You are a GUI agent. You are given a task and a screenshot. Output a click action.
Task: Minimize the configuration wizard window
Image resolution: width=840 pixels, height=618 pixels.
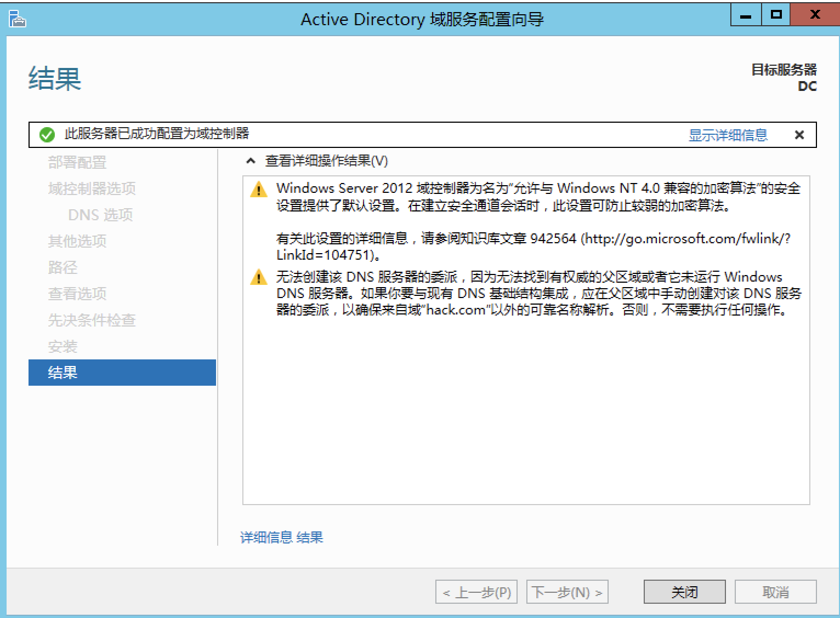click(x=746, y=15)
